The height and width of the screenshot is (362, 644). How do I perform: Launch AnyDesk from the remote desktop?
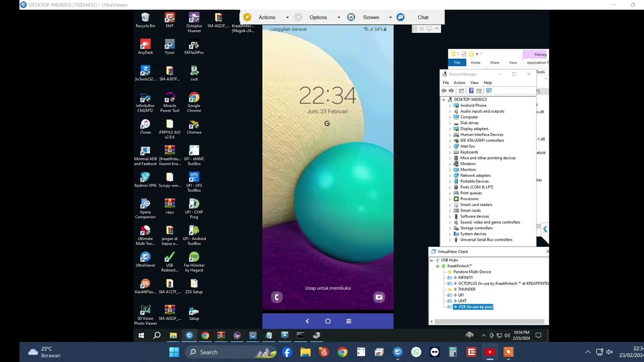[x=145, y=47]
